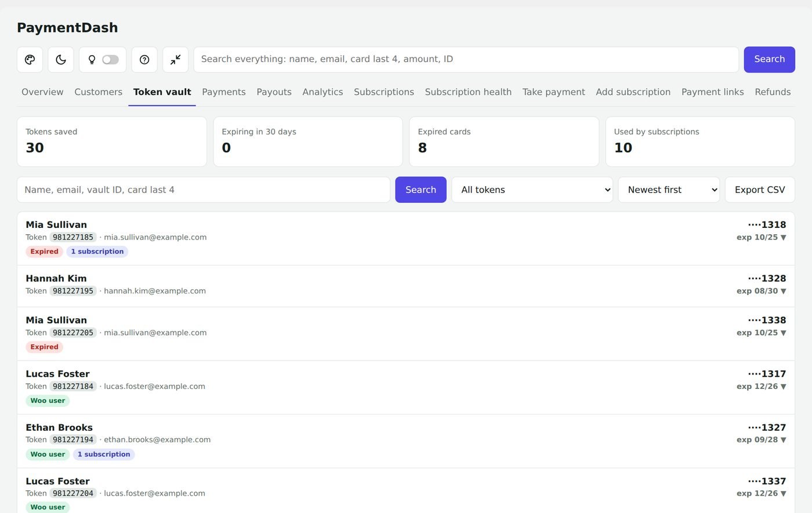Click the vault search input field
This screenshot has width=812, height=513.
[x=204, y=190]
